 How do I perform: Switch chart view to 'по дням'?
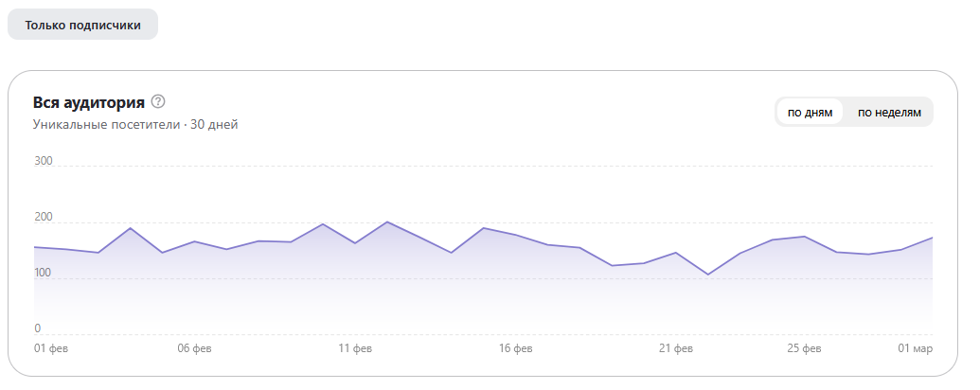810,113
